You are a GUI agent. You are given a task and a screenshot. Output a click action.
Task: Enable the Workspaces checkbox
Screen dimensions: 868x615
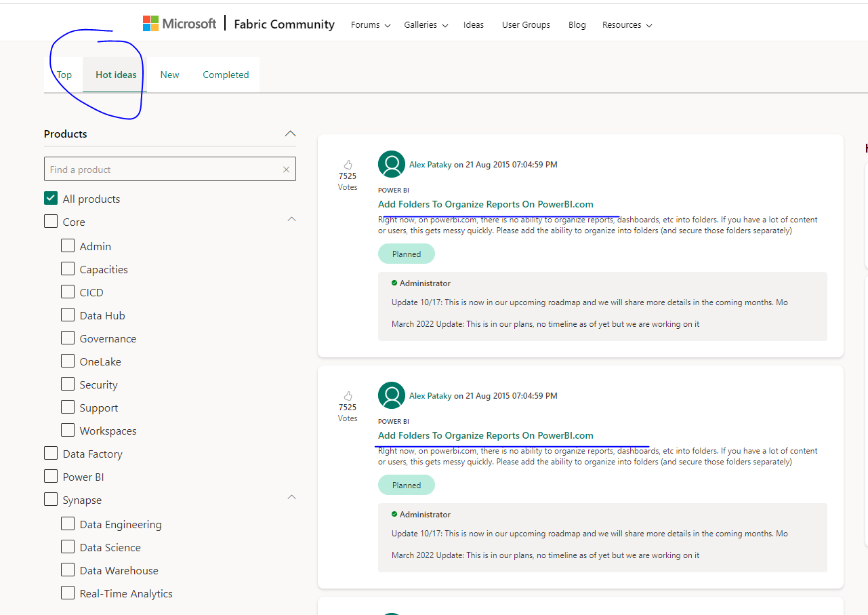[x=68, y=431]
